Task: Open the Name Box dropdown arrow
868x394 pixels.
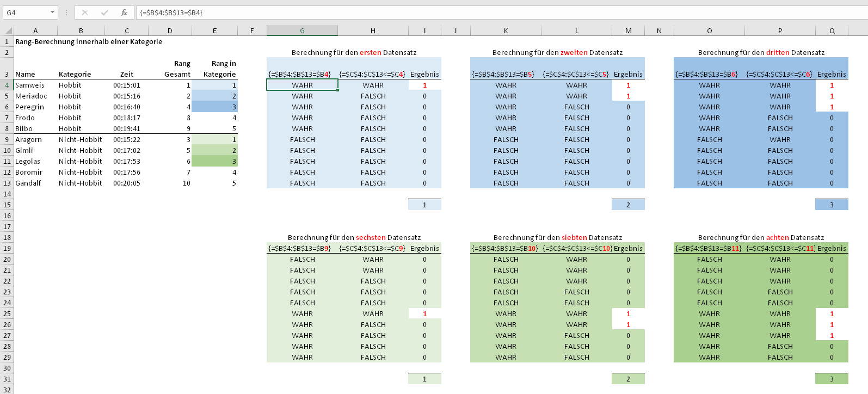Action: (x=52, y=13)
